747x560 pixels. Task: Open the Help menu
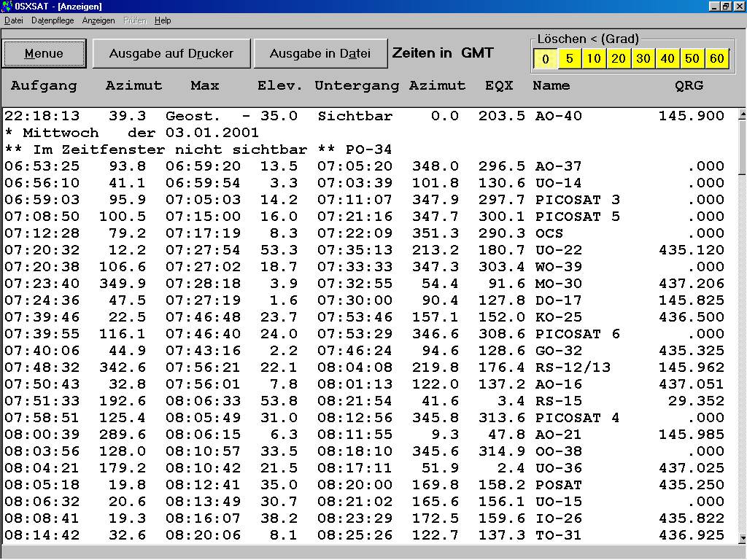click(163, 20)
